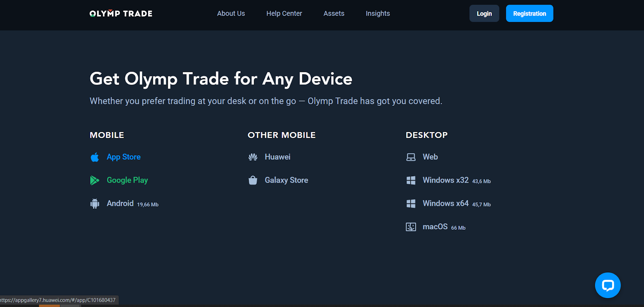Open the Insights menu item
Screen dimensions: 644x307
click(378, 14)
